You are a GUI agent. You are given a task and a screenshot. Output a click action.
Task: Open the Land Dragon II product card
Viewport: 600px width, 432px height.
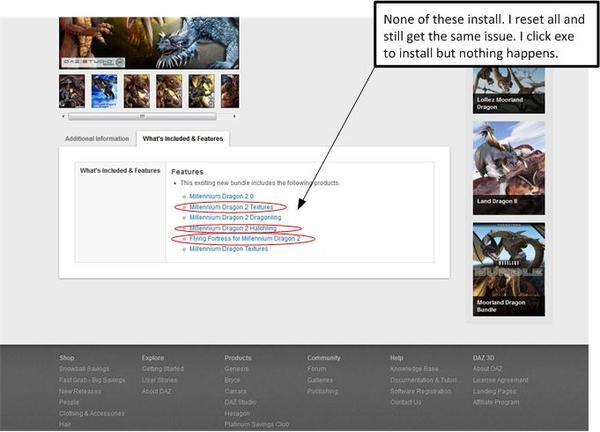point(509,168)
